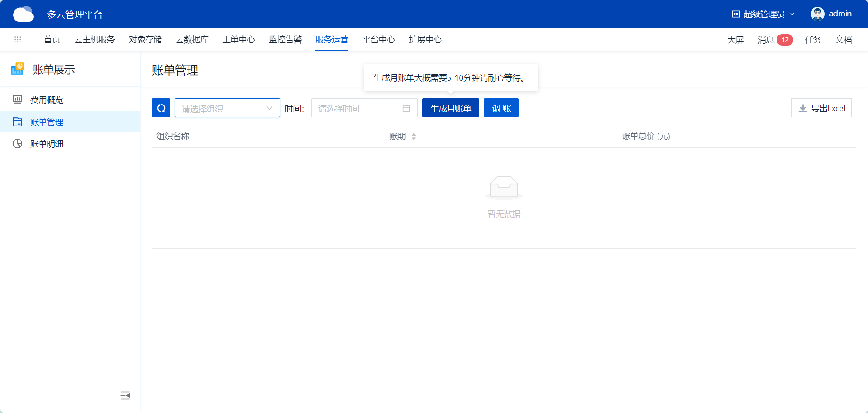Collapse sidebar using bottom fold icon
Viewport: 868px width, 413px height.
125,396
